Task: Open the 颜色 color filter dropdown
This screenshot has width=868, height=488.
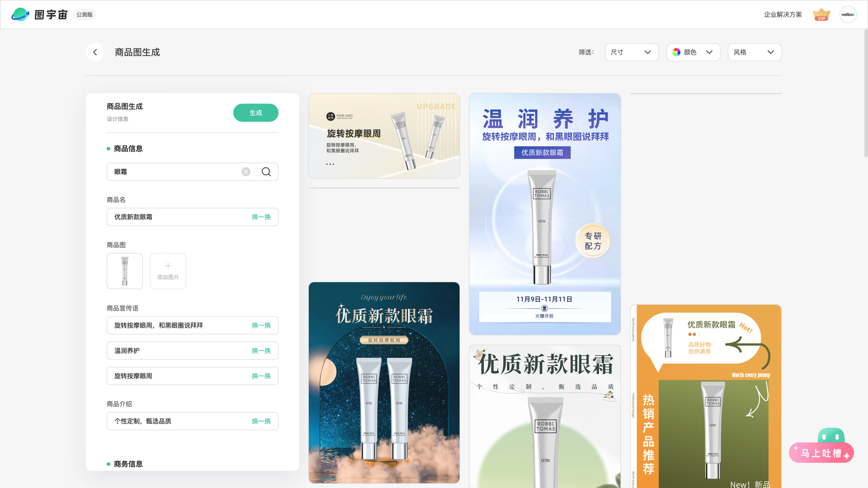Action: pos(693,52)
